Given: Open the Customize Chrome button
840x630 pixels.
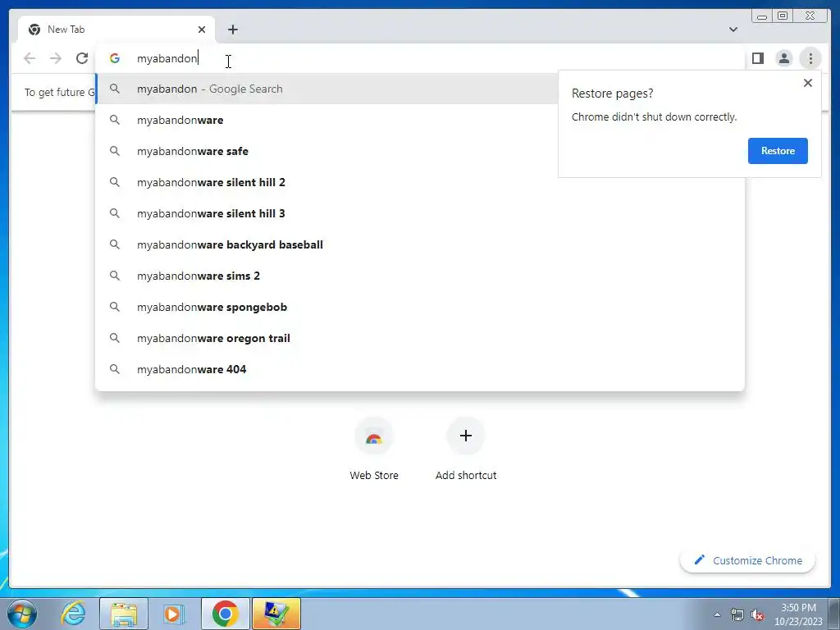Looking at the screenshot, I should click(x=748, y=560).
